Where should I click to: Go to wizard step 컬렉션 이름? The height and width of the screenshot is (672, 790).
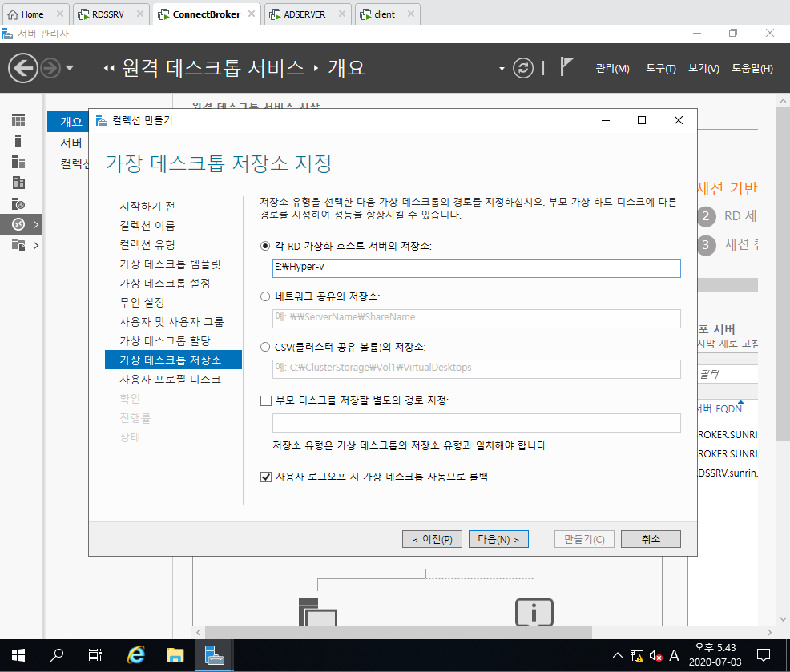coord(147,226)
